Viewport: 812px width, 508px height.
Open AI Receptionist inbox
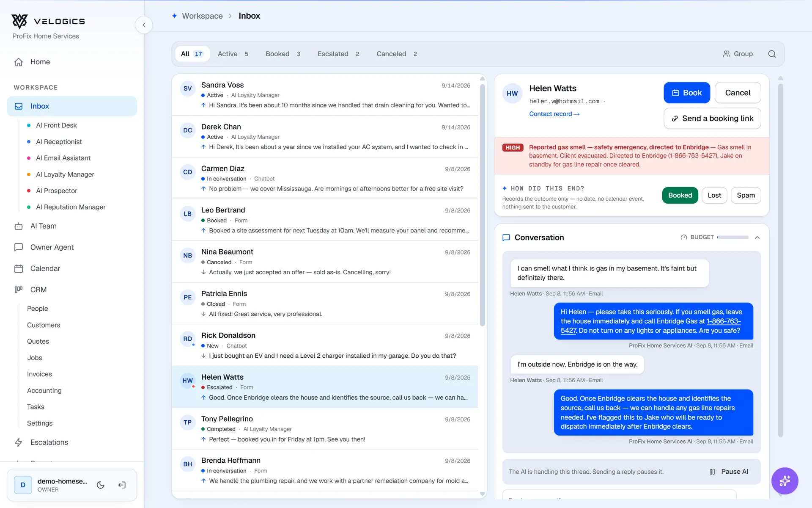pos(59,142)
